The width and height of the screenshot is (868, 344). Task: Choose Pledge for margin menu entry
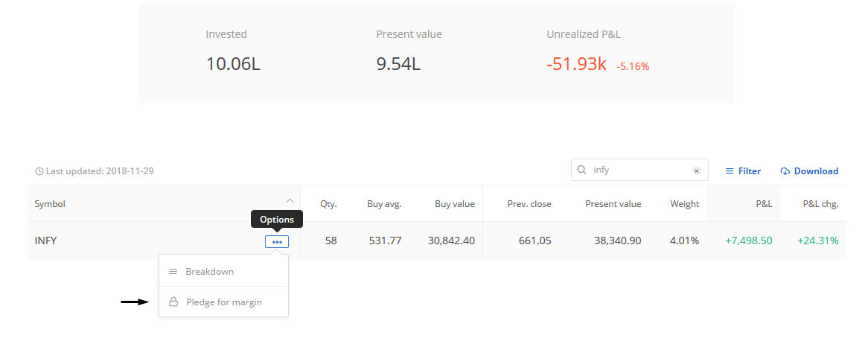point(223,302)
